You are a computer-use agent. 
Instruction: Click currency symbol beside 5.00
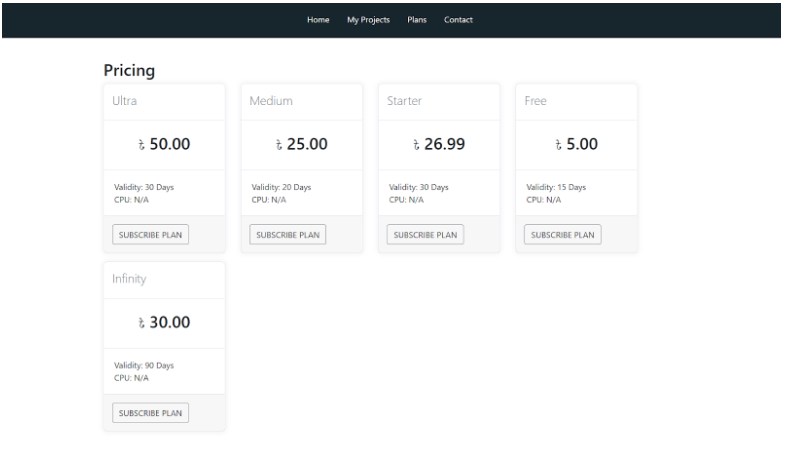point(558,145)
